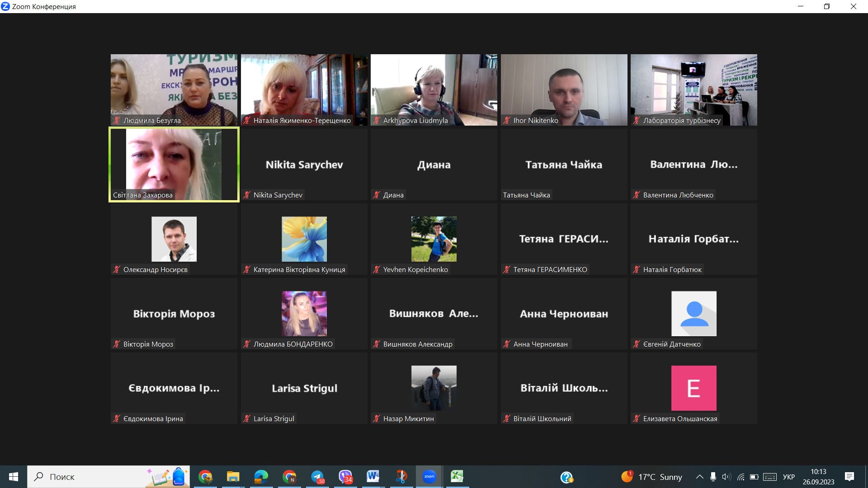Image resolution: width=868 pixels, height=488 pixels.
Task: Open Excel from the taskbar
Action: (457, 477)
